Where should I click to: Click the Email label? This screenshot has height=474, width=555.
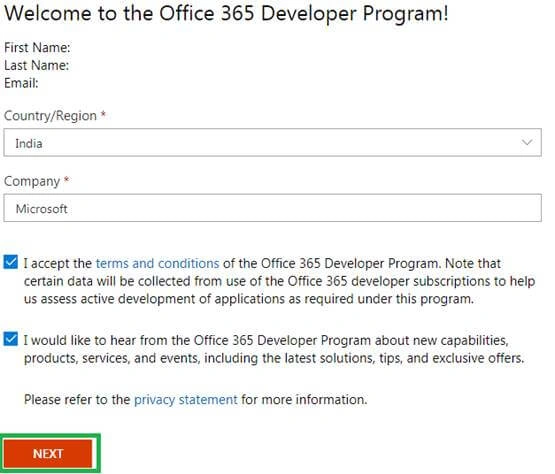click(21, 83)
